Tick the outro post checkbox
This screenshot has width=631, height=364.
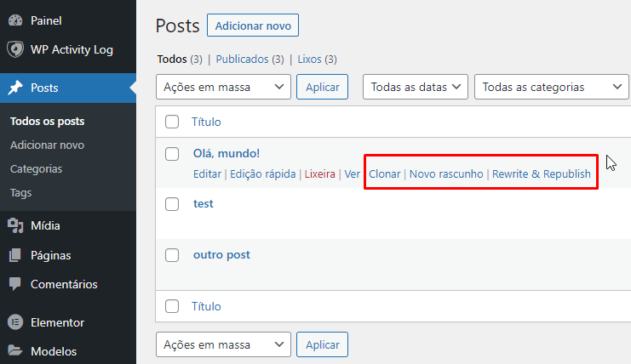point(172,255)
